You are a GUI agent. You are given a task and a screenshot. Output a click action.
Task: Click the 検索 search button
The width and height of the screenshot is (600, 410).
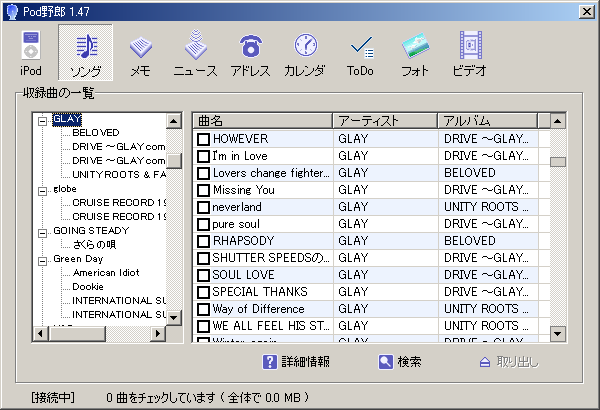click(x=400, y=362)
